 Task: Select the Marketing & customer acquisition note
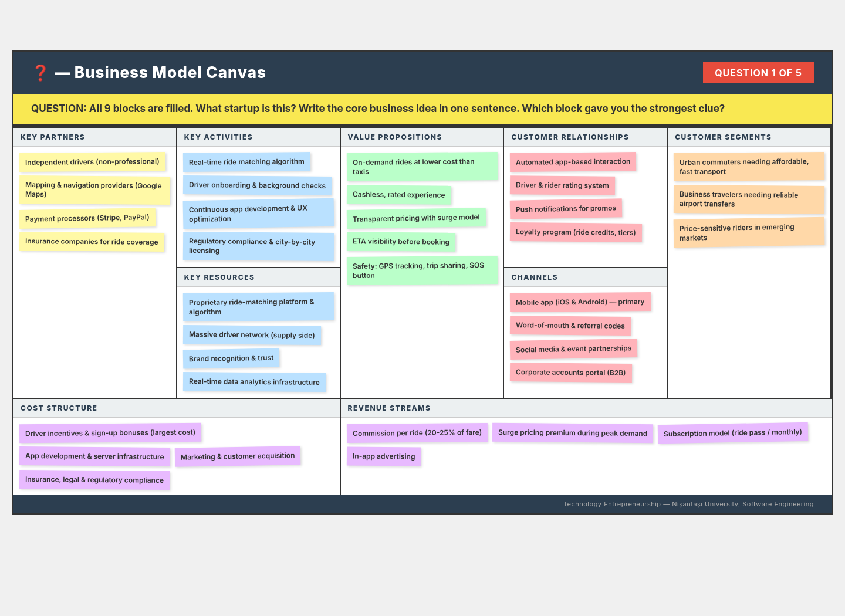238,456
